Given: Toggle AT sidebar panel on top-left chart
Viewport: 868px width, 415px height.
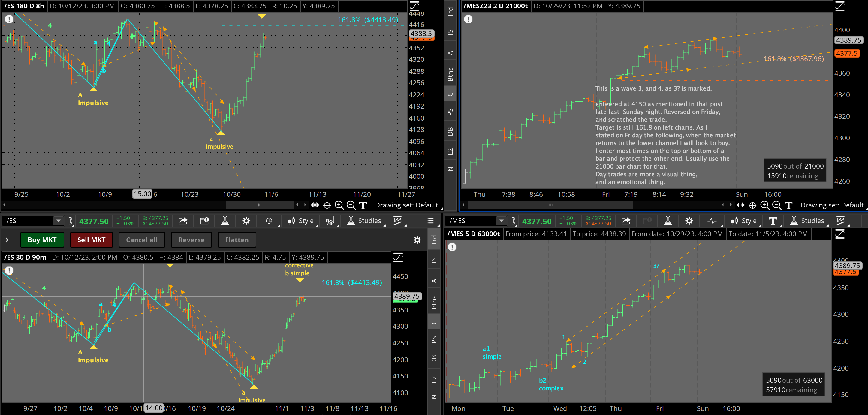Looking at the screenshot, I should (x=450, y=51).
